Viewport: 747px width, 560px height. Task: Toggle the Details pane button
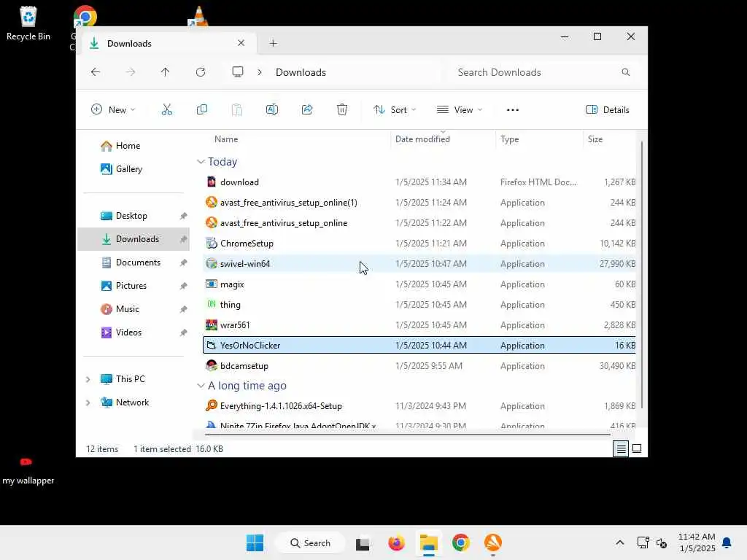point(608,109)
